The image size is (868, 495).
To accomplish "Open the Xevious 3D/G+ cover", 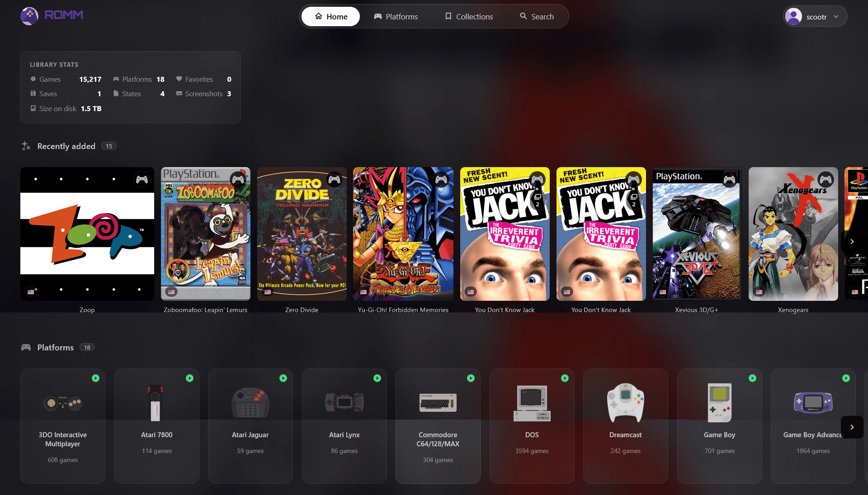I will (x=697, y=234).
